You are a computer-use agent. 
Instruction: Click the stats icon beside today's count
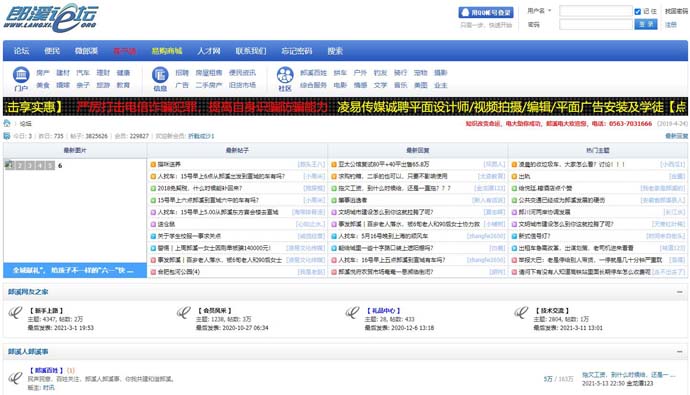[x=7, y=136]
